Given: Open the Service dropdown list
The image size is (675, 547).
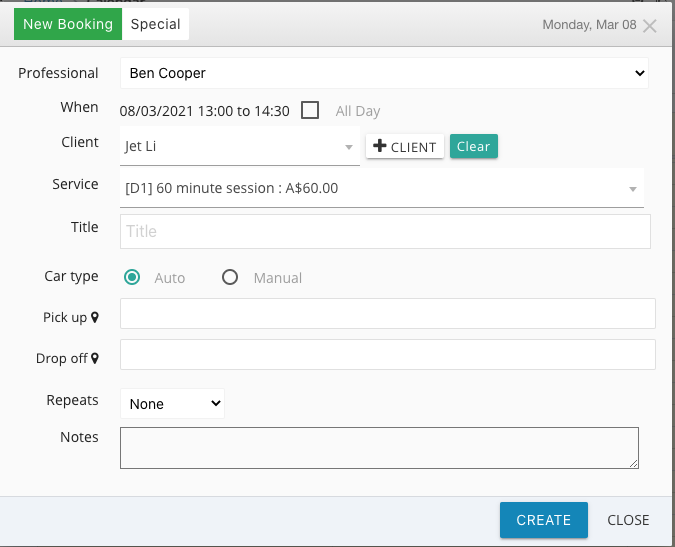Looking at the screenshot, I should point(382,189).
